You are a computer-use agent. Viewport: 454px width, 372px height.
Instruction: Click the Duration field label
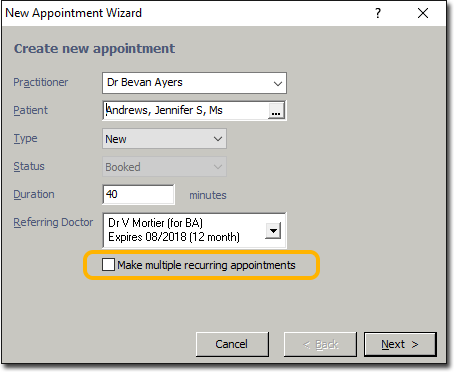click(34, 194)
